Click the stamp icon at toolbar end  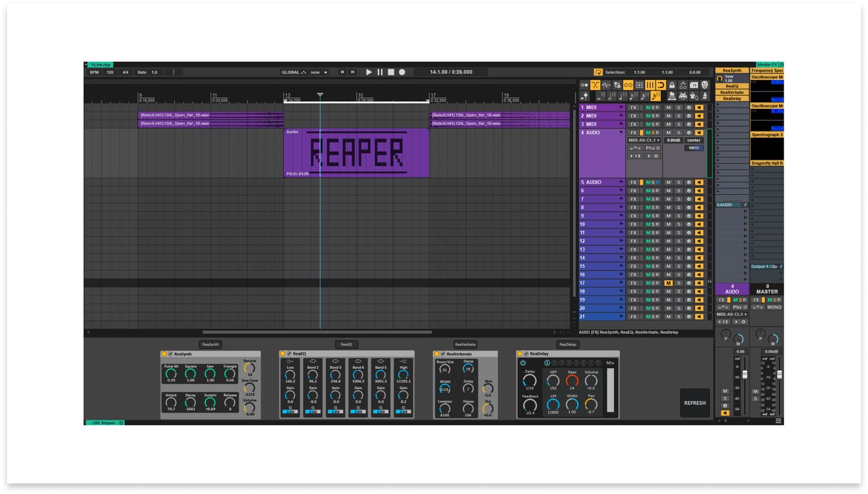pos(705,96)
